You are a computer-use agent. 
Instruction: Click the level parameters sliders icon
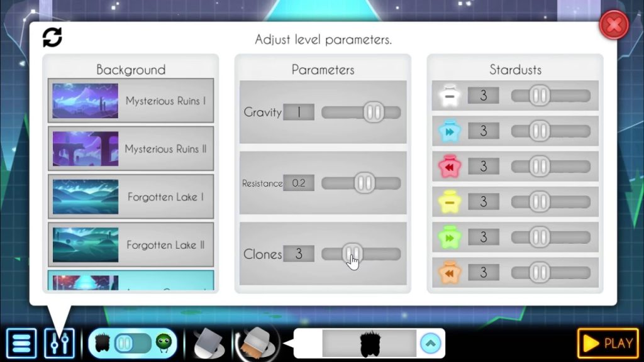click(59, 344)
